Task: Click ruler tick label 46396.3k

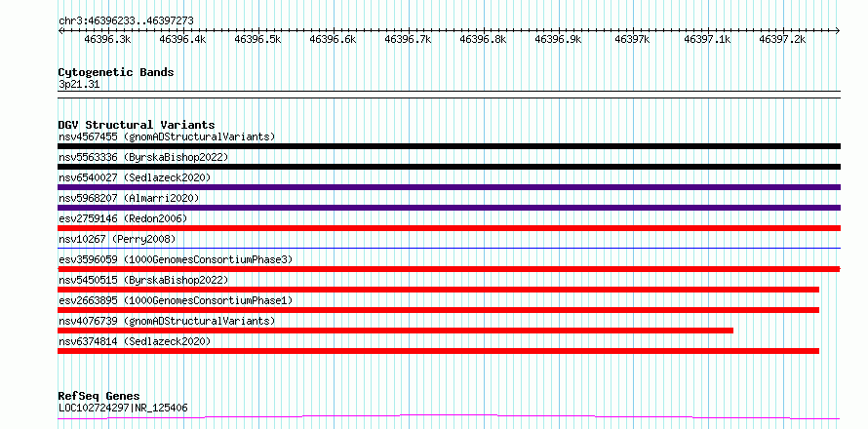Action: coord(107,39)
